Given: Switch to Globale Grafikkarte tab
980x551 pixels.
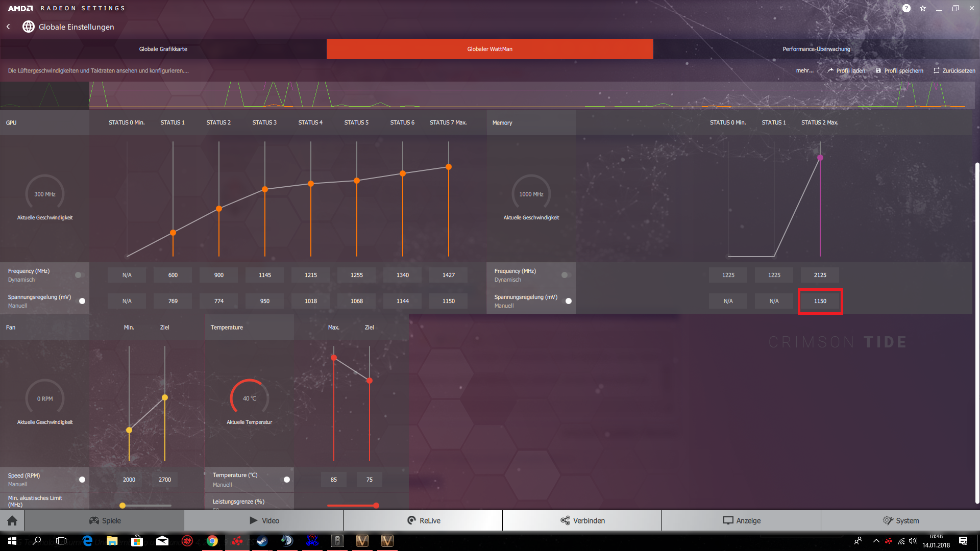Looking at the screenshot, I should pos(163,49).
